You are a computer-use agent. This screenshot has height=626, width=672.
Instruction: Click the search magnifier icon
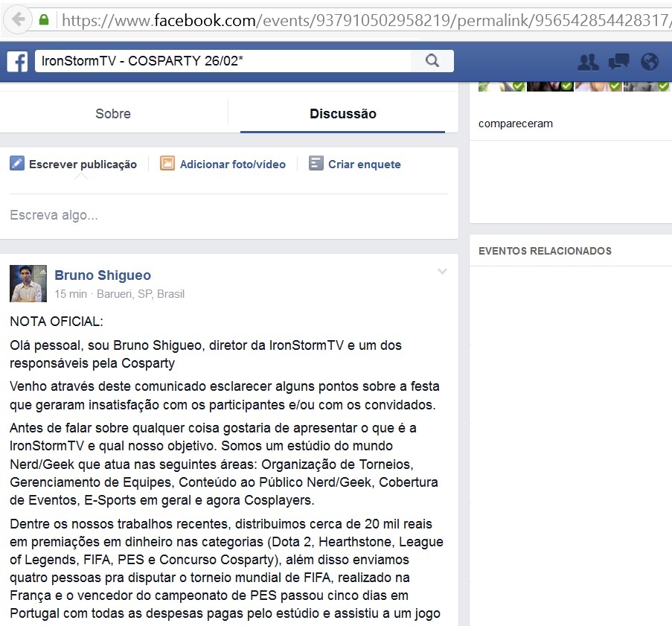click(x=432, y=61)
